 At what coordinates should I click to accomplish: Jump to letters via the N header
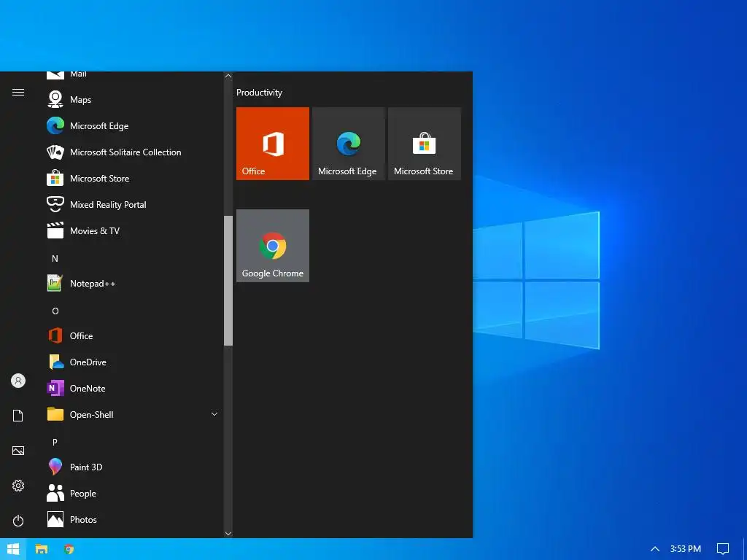point(55,259)
